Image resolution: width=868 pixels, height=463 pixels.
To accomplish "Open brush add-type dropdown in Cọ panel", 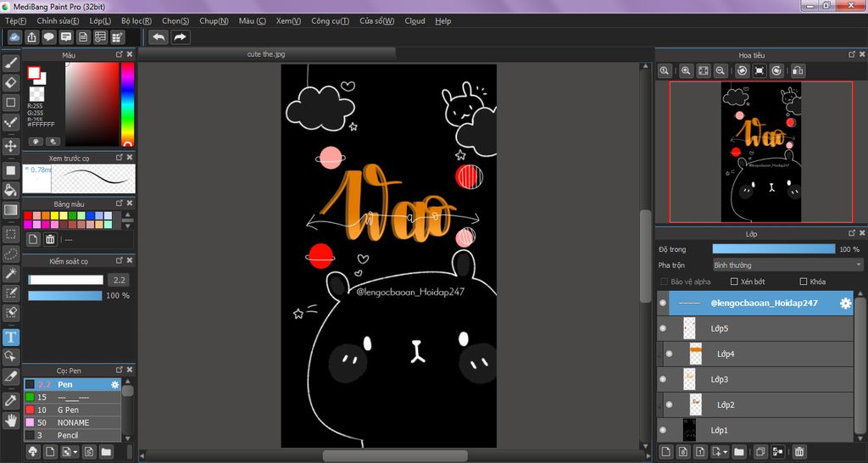I will (x=70, y=452).
